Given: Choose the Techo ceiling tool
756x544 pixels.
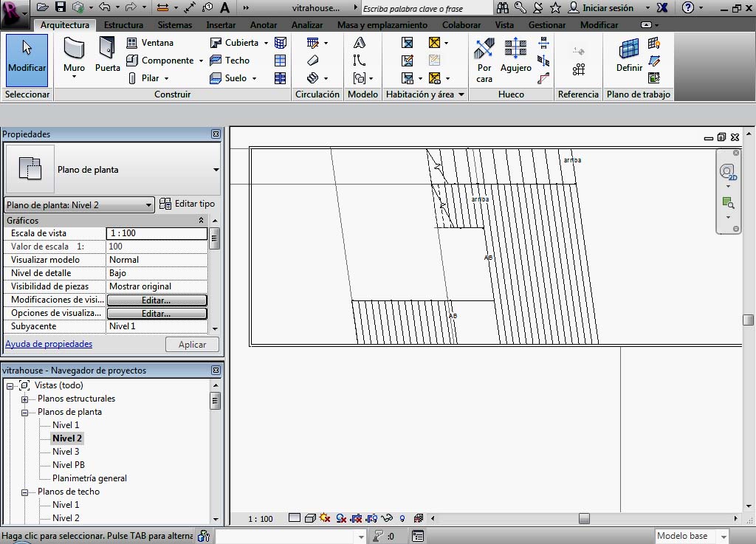Looking at the screenshot, I should 230,61.
